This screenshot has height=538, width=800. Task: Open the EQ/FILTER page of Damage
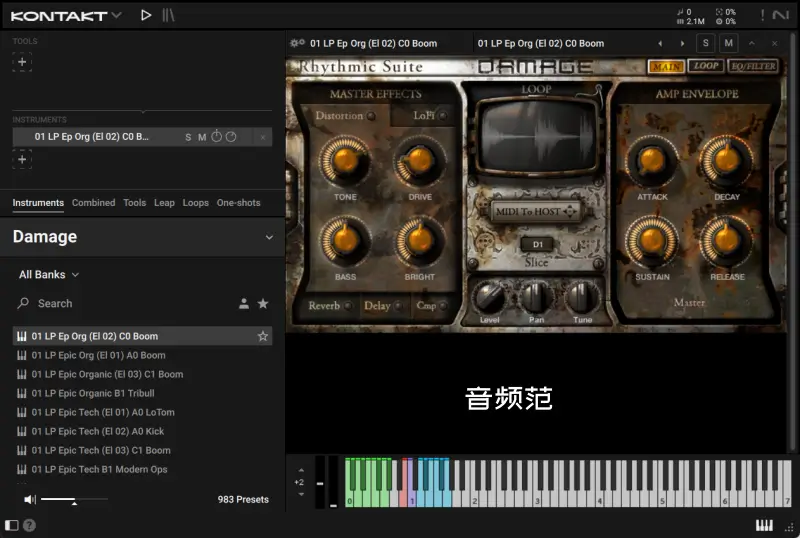tap(754, 66)
